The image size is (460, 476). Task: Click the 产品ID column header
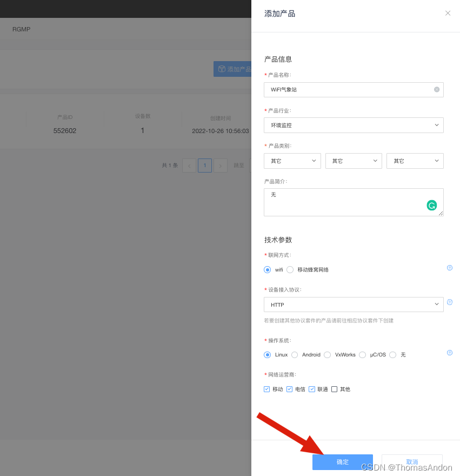[x=65, y=117]
